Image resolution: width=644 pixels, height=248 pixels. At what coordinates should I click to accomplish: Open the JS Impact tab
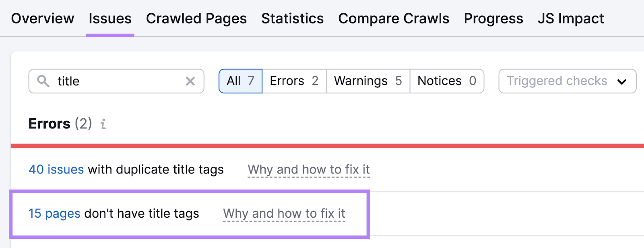(570, 18)
